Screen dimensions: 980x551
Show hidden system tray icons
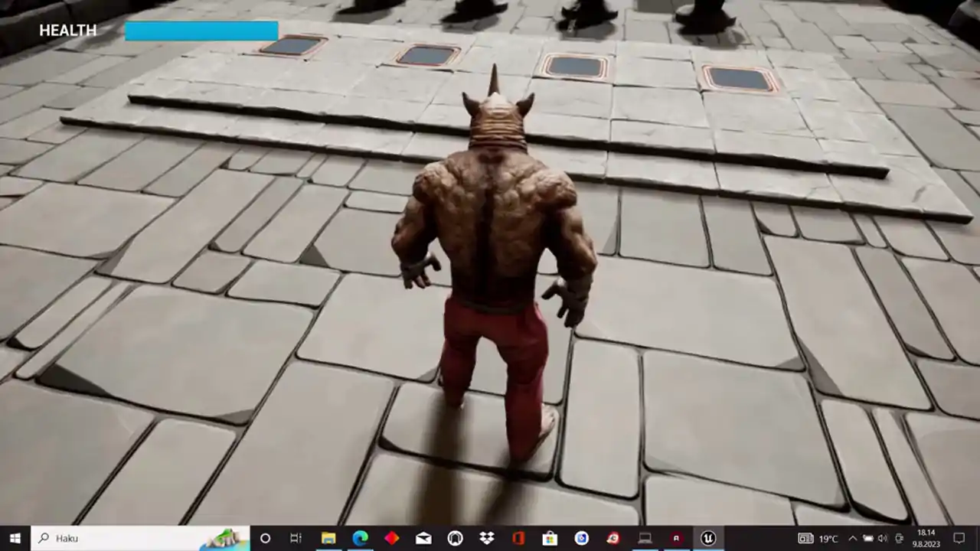click(853, 538)
